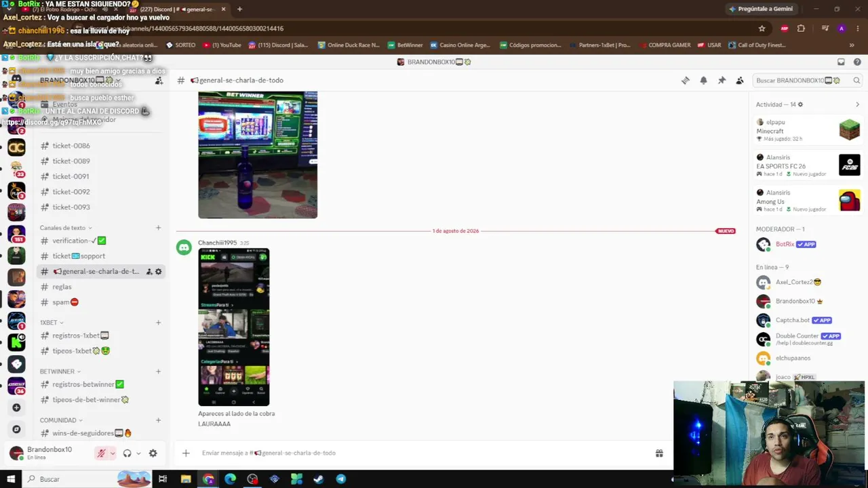This screenshot has height=488, width=868.
Task: Expand the Actividad panel chevron
Action: coord(857,104)
